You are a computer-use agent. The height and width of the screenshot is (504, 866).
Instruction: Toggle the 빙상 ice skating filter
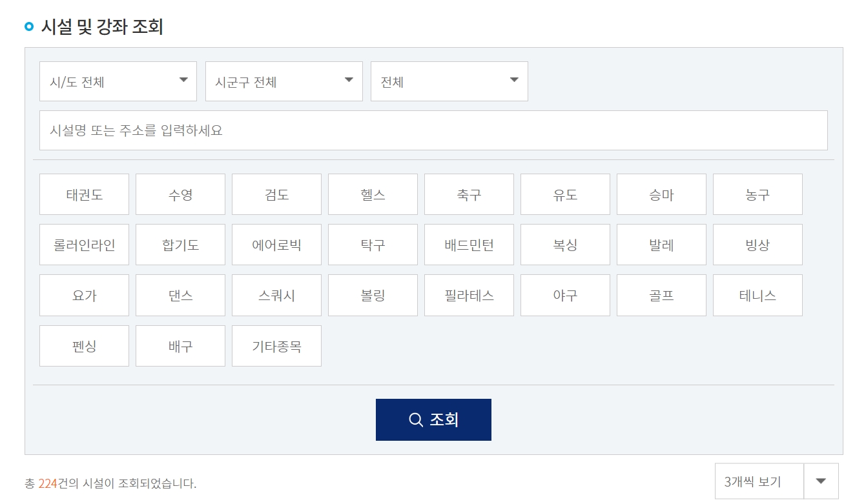pos(758,244)
